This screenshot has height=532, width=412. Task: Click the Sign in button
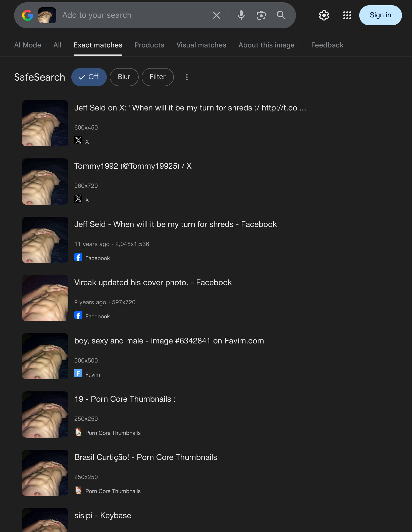(380, 15)
